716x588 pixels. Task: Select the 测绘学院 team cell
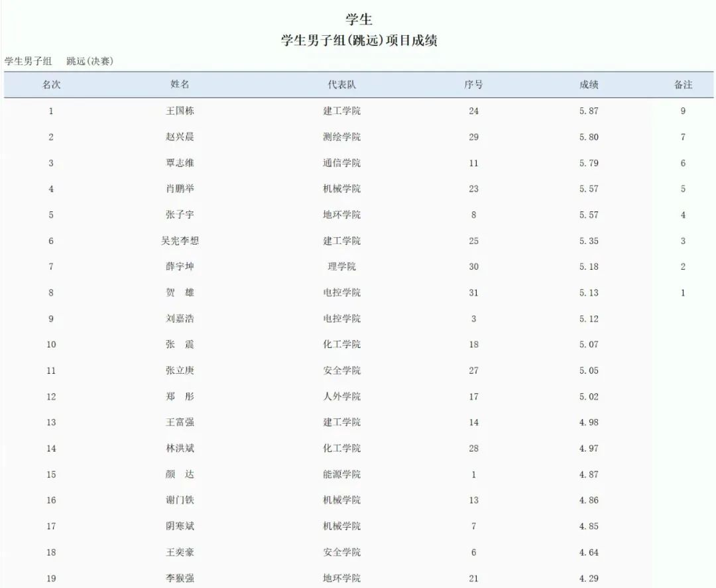pos(341,137)
